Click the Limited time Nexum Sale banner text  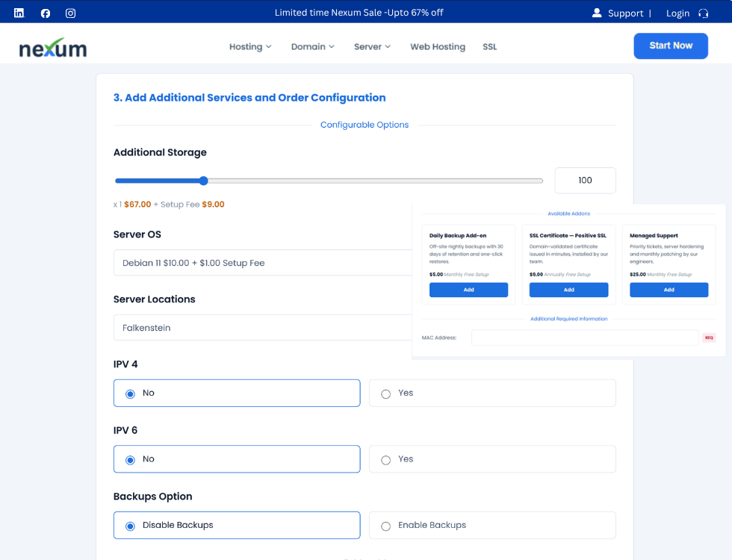pos(359,13)
